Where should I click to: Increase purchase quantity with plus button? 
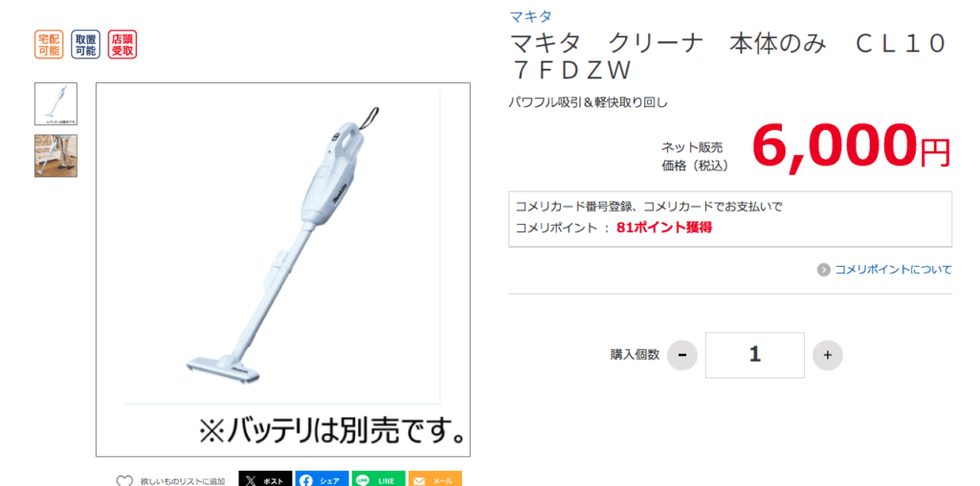[828, 356]
